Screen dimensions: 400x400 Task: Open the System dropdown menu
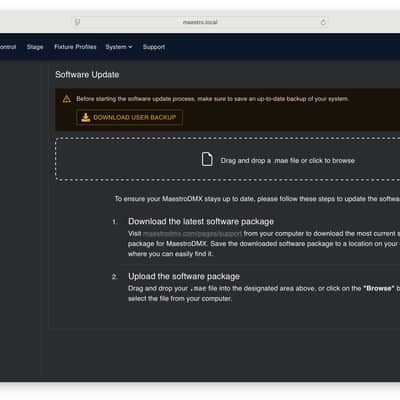[x=119, y=47]
